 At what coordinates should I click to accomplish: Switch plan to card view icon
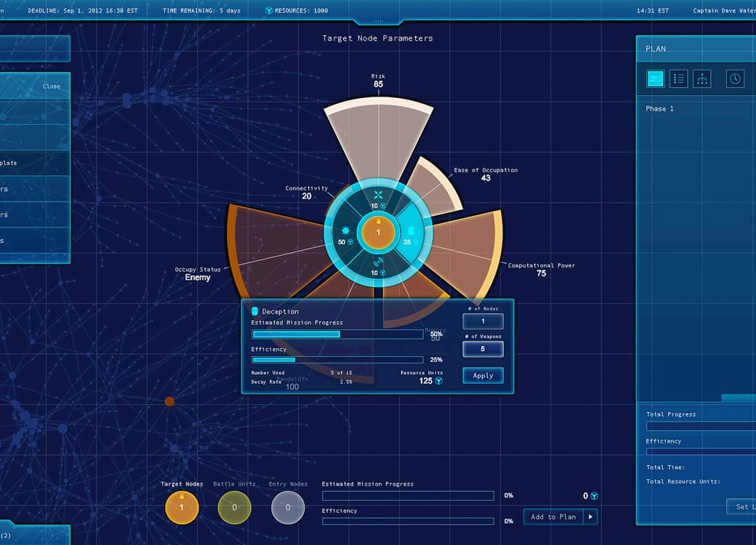656,79
